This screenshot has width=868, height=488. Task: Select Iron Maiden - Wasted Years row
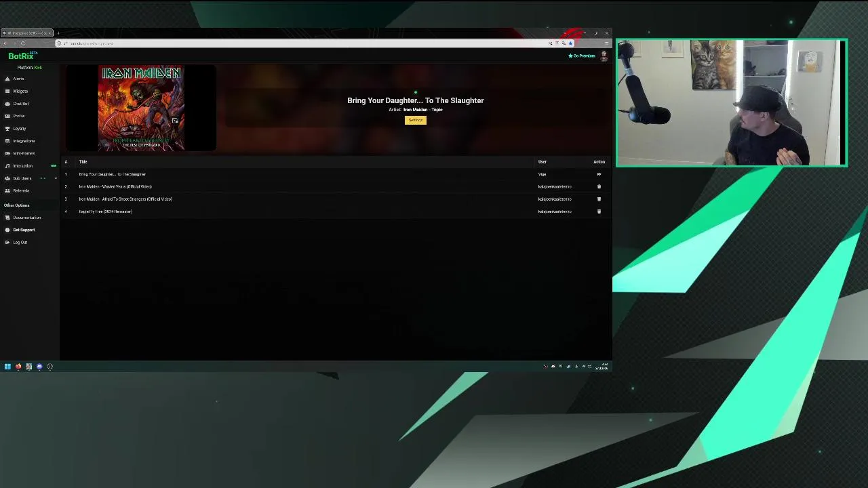pyautogui.click(x=335, y=186)
